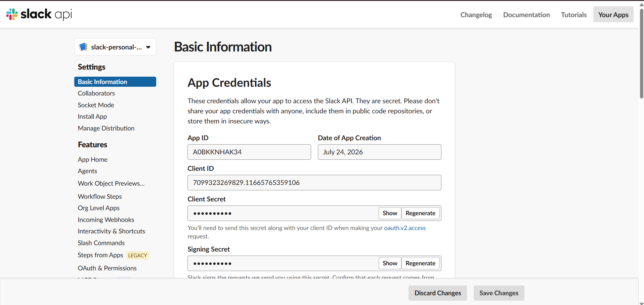Click the Date of App Creation field
Image resolution: width=644 pixels, height=305 pixels.
tap(380, 152)
